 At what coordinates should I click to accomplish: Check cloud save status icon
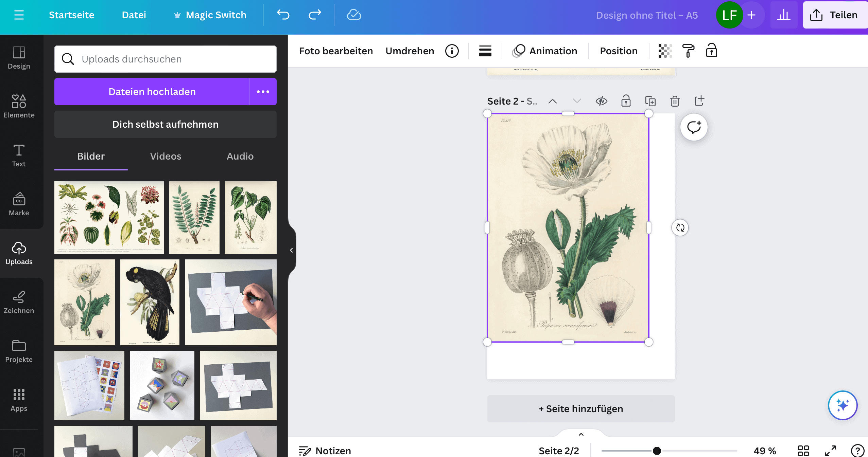[x=354, y=15]
